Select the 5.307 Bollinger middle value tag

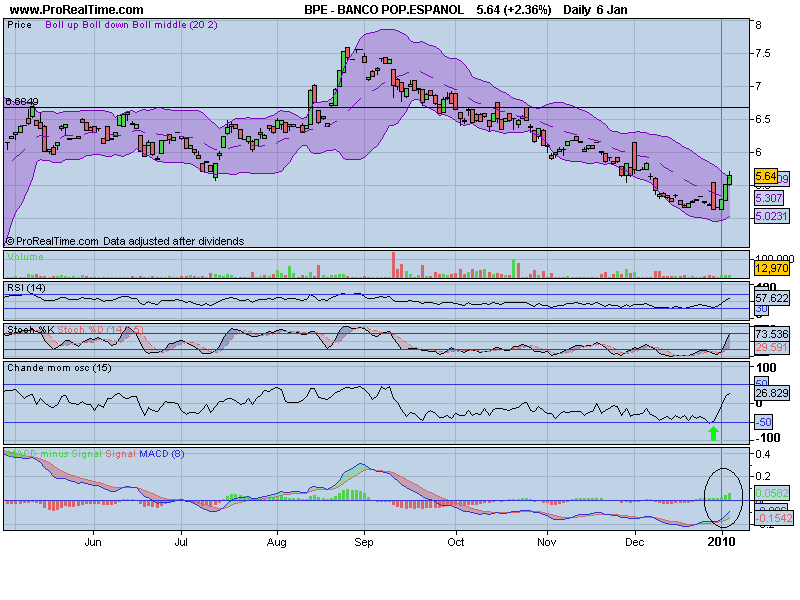pos(768,198)
